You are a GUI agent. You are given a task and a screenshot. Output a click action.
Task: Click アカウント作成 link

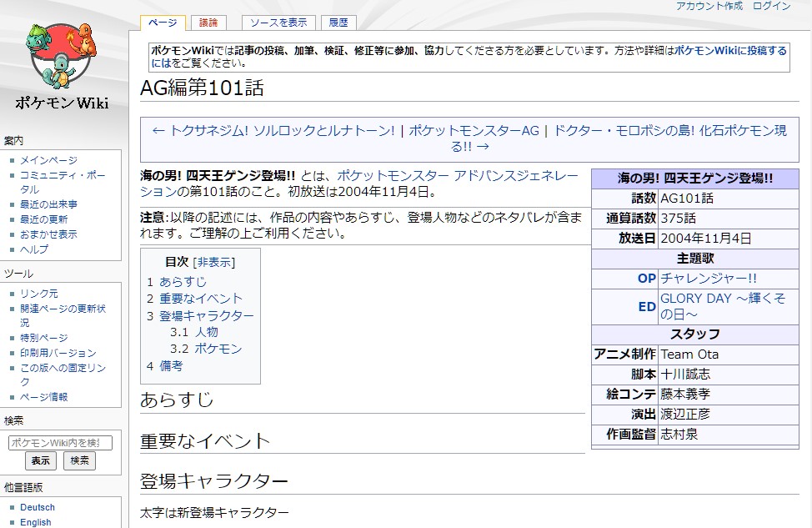(709, 6)
